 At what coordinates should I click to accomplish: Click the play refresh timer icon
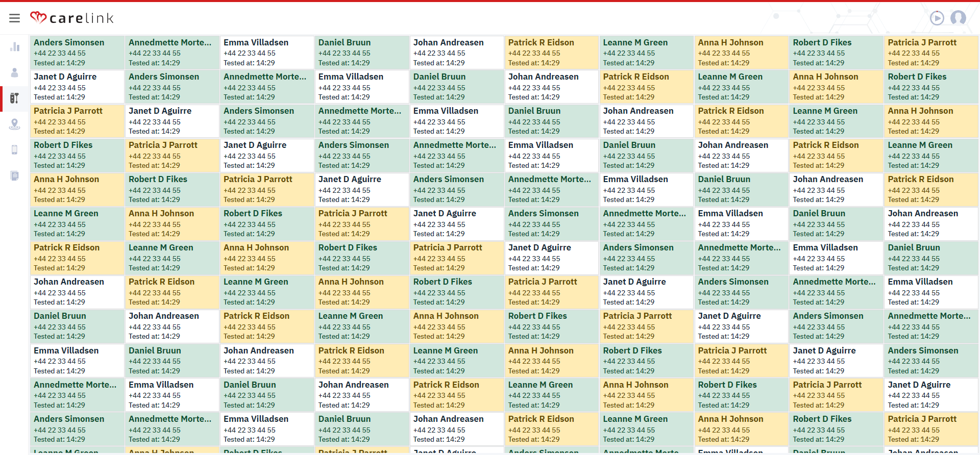tap(937, 18)
